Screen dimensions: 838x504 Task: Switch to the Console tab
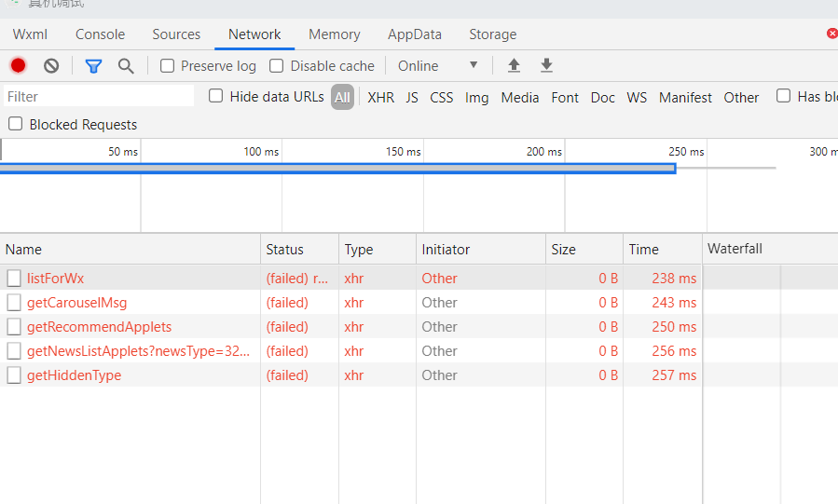[100, 34]
